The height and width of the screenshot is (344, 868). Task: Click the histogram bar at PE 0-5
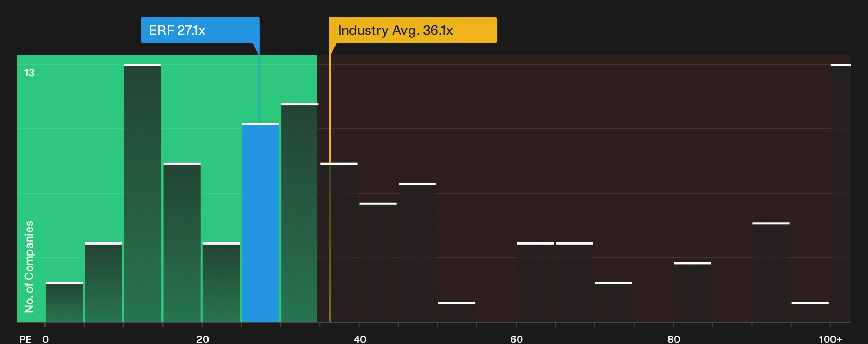pos(64,302)
